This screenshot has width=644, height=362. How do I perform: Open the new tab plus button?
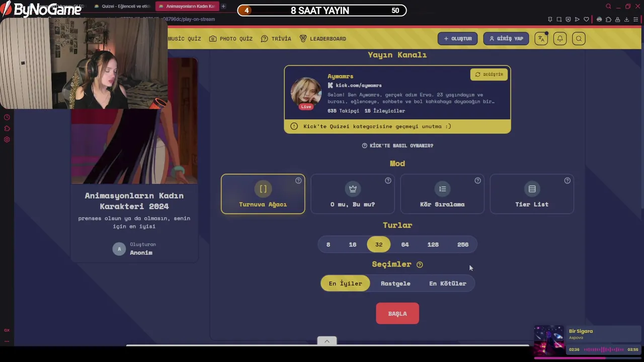coord(223,7)
